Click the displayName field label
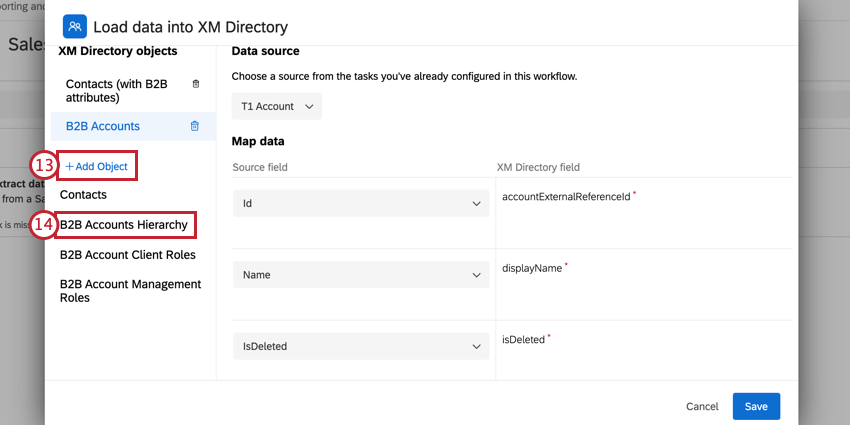The height and width of the screenshot is (425, 850). 532,268
